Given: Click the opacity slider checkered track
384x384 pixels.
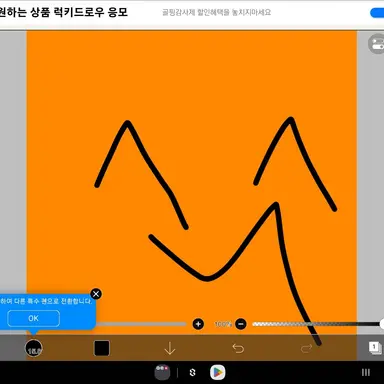Looking at the screenshot, I should 316,324.
